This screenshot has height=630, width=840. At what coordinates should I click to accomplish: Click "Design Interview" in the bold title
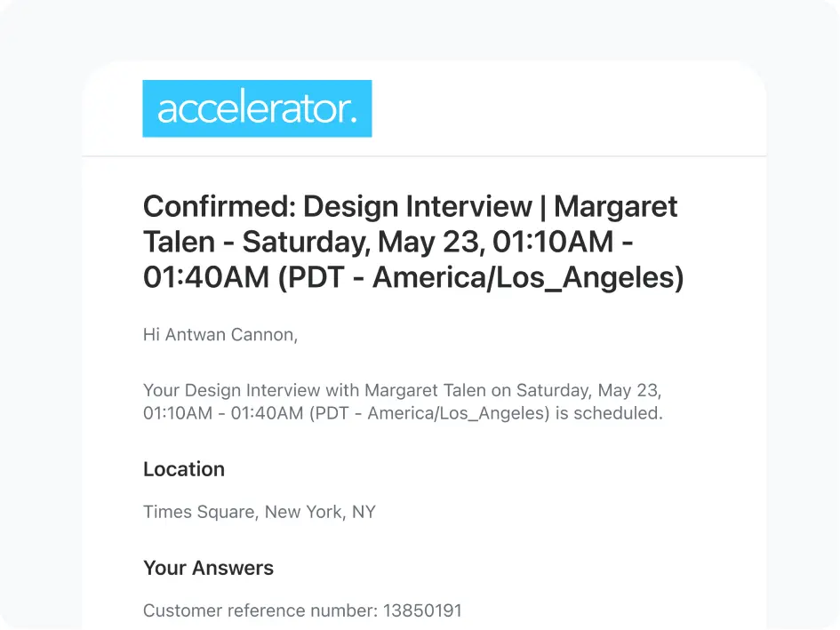point(417,207)
